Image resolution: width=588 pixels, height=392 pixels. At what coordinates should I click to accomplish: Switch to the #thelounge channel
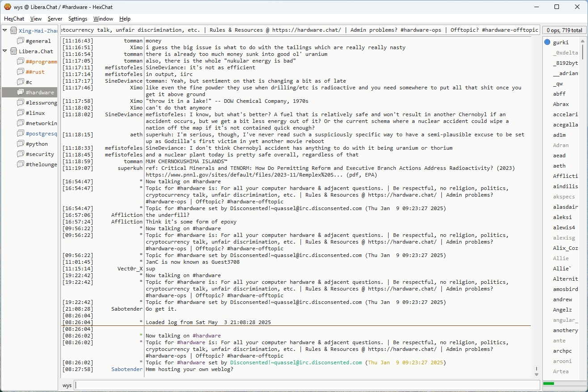tap(41, 164)
